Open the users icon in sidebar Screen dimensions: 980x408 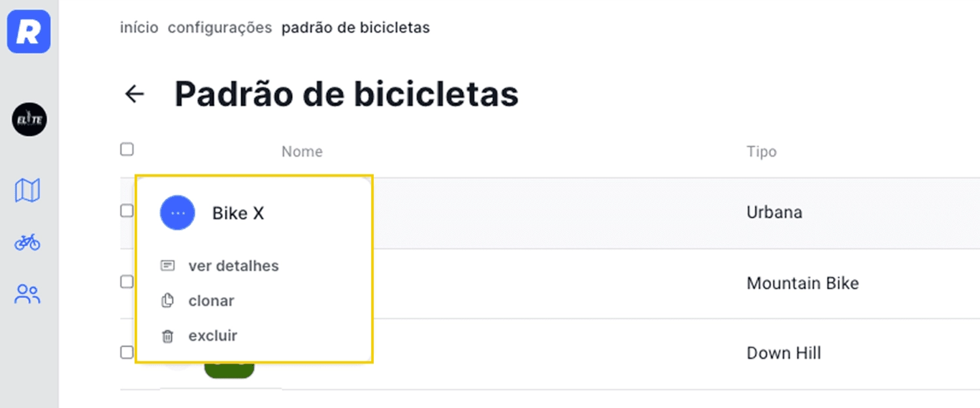[27, 294]
